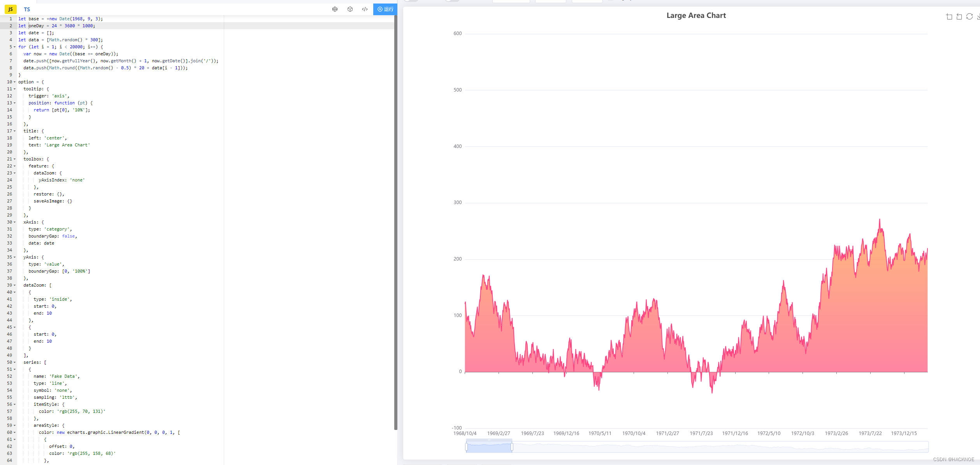Click x-axis label 1968/10/4
The width and height of the screenshot is (980, 465).
(x=465, y=433)
